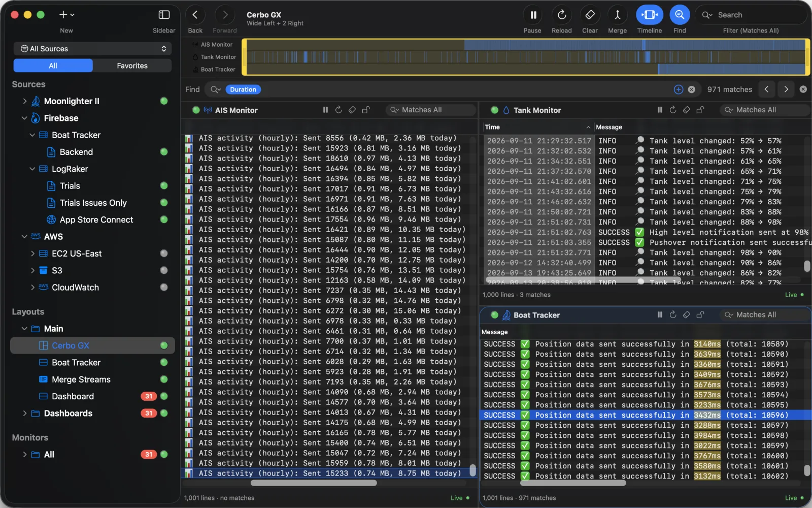812x508 pixels.
Task: Toggle the EC2 US-East status indicator
Action: click(164, 253)
